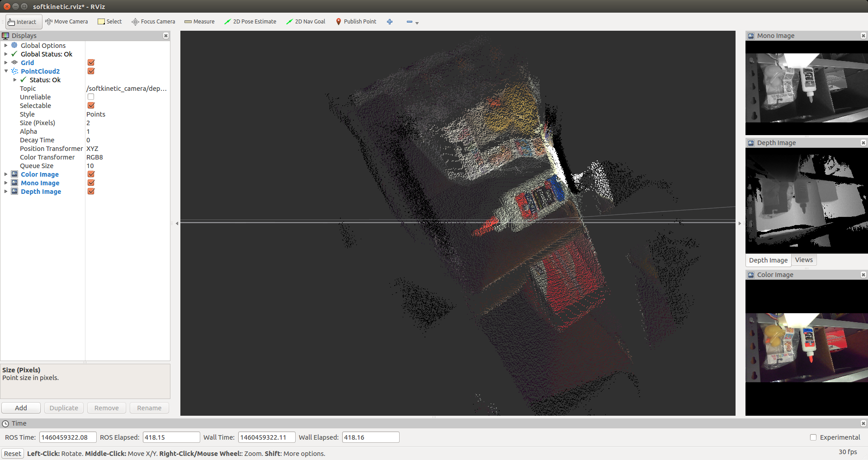
Task: Click the Mono Image camera preview
Action: pos(807,88)
